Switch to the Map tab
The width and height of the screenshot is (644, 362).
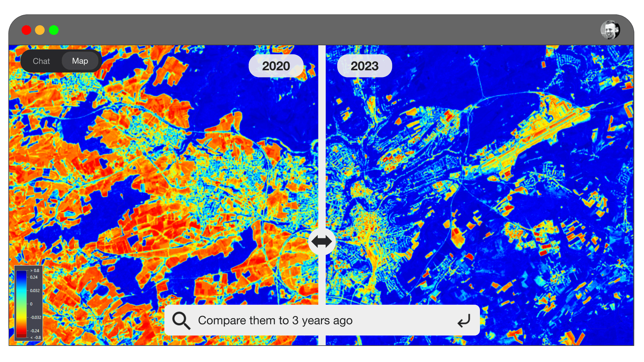point(80,61)
